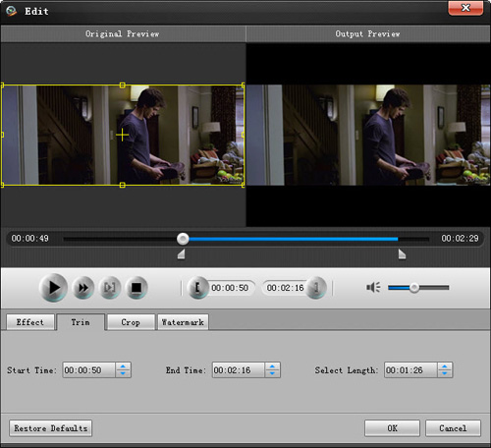Screen dimensions: 491x448
Task: Increase Select Length with the up arrow
Action: coord(445,366)
